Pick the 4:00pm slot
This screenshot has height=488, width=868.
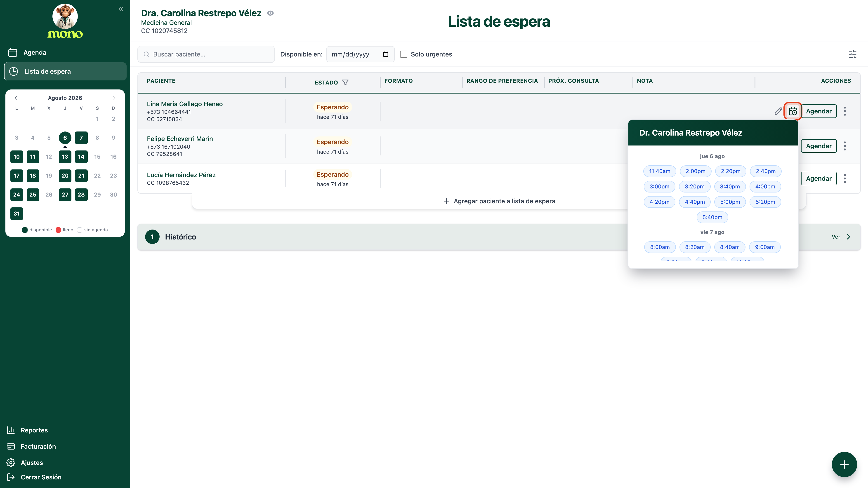pyautogui.click(x=765, y=187)
